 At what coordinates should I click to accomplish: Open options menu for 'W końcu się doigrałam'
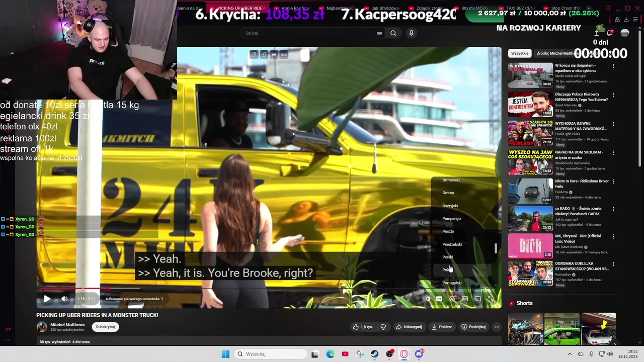coord(613,66)
